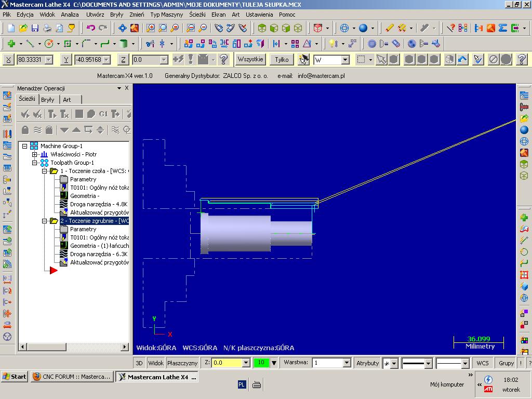The width and height of the screenshot is (532, 399).
Task: Toggle the Y coordinate lock button
Action: coord(66,60)
